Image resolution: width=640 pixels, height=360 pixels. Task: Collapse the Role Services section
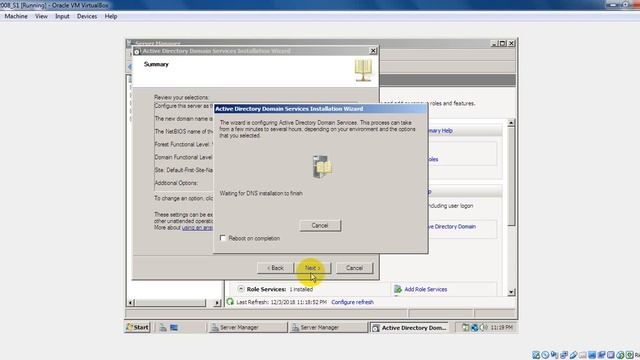click(x=241, y=289)
